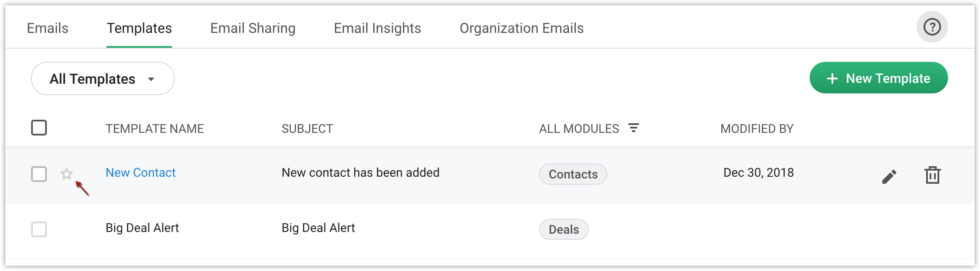Viewport: 980px width, 271px height.
Task: Select the Templates tab
Action: pos(139,28)
